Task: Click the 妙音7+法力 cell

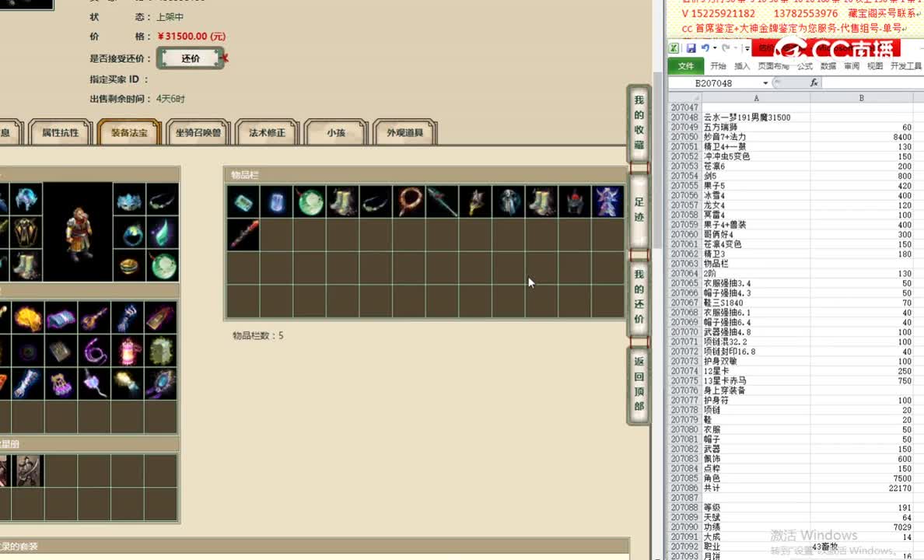Action: (756, 137)
